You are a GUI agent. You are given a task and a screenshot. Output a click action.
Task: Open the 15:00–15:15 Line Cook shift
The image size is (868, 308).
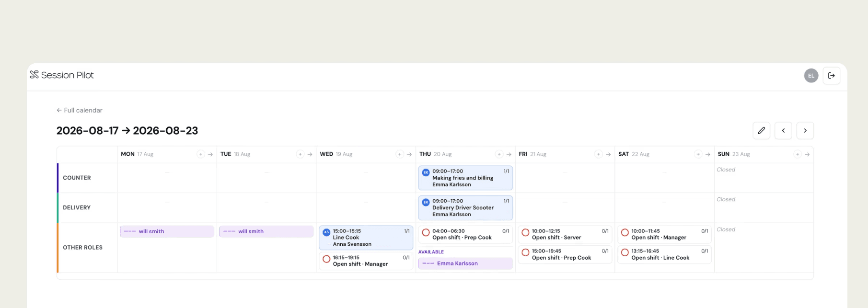point(366,238)
